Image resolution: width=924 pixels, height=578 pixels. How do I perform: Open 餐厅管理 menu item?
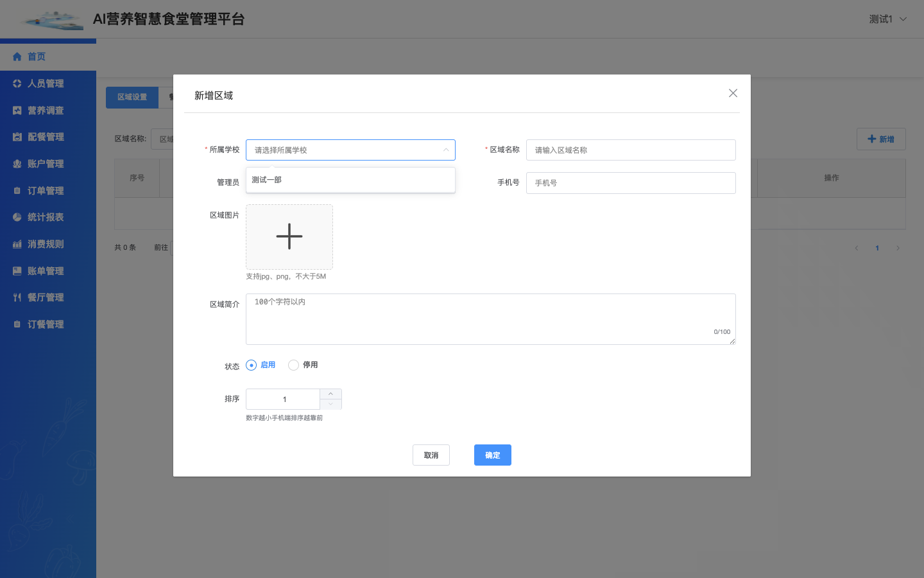[x=48, y=297]
